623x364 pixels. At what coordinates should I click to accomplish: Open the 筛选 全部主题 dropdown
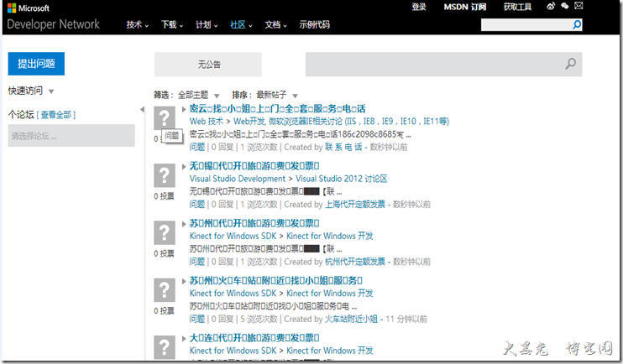click(x=199, y=95)
